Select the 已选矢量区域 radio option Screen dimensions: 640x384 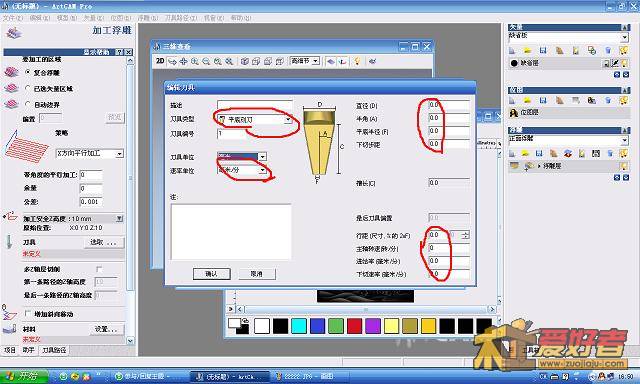pyautogui.click(x=28, y=88)
